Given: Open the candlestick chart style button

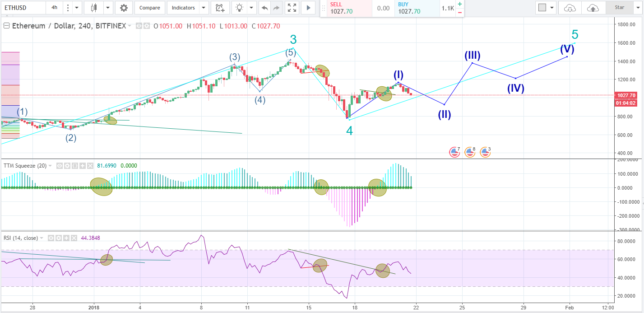Looking at the screenshot, I should coord(94,8).
